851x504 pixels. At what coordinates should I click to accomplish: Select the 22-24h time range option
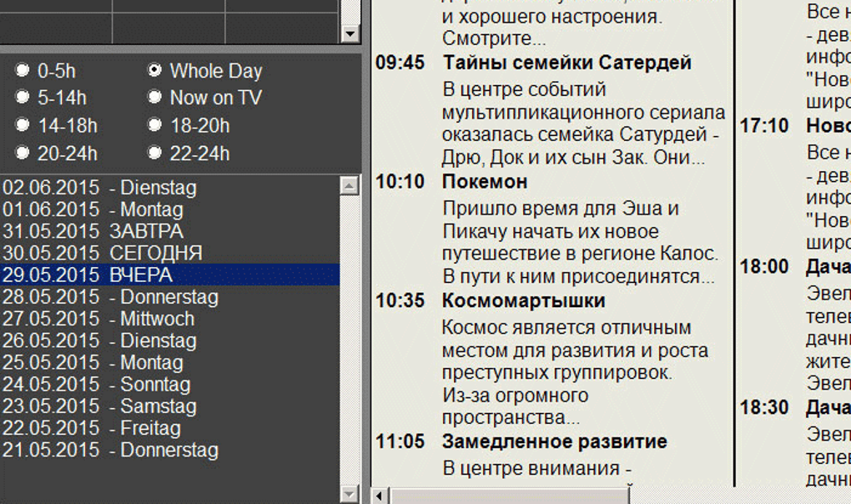tap(154, 154)
